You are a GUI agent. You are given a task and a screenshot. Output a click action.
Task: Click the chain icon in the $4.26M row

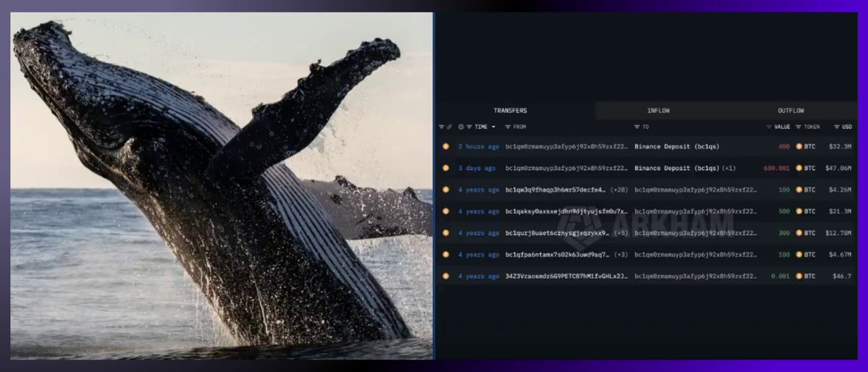[x=446, y=190]
